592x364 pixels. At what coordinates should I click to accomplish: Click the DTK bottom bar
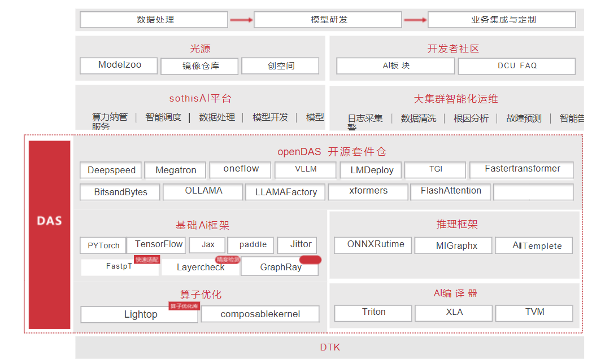tap(330, 348)
